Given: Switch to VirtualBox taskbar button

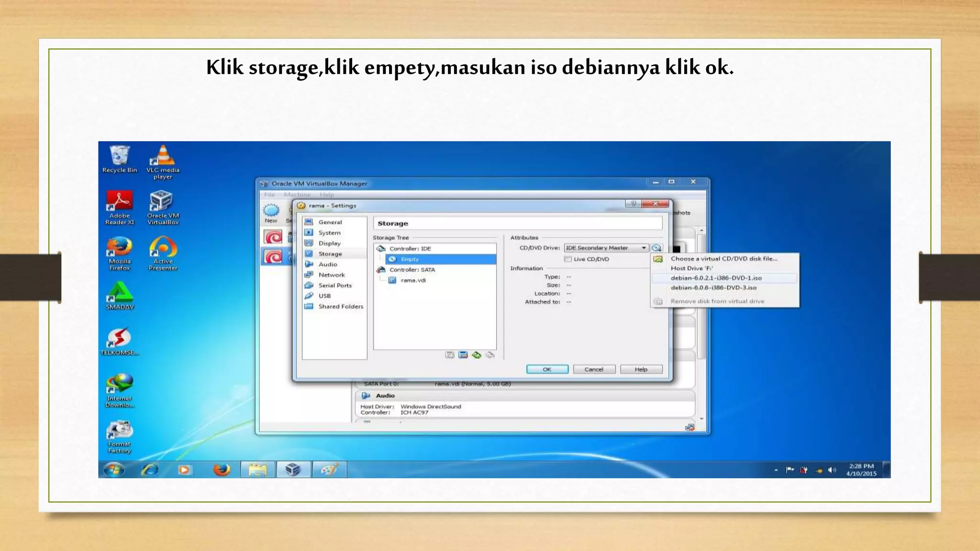Looking at the screenshot, I should [293, 470].
